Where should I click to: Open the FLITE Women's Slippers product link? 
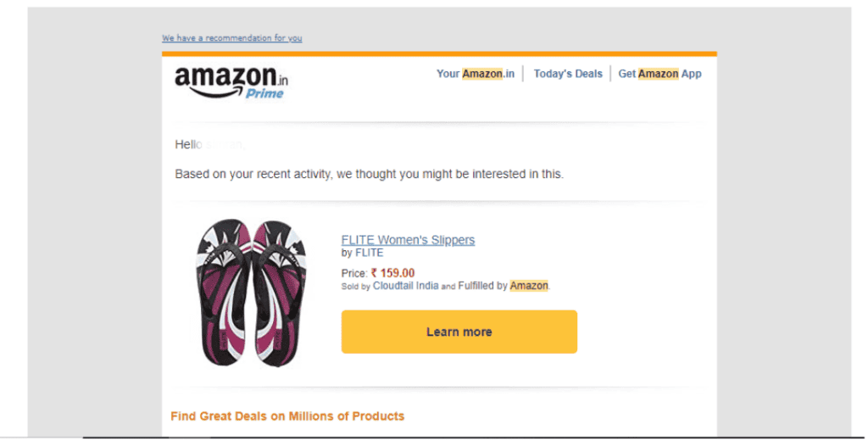408,240
